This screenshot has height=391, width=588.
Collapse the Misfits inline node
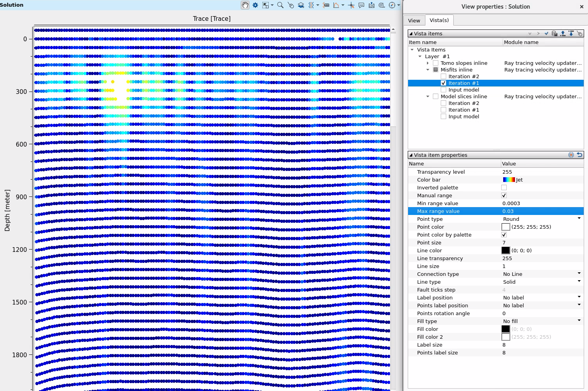click(x=428, y=70)
